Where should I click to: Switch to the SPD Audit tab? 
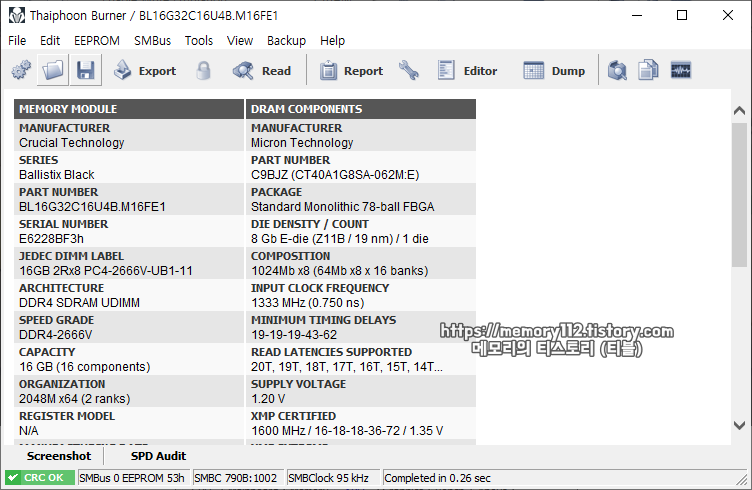click(x=158, y=456)
